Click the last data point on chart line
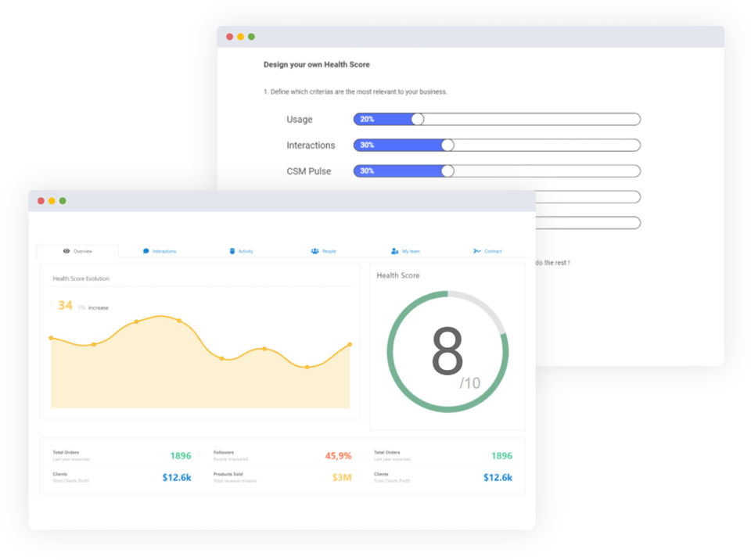The height and width of the screenshot is (560, 751). click(x=350, y=344)
